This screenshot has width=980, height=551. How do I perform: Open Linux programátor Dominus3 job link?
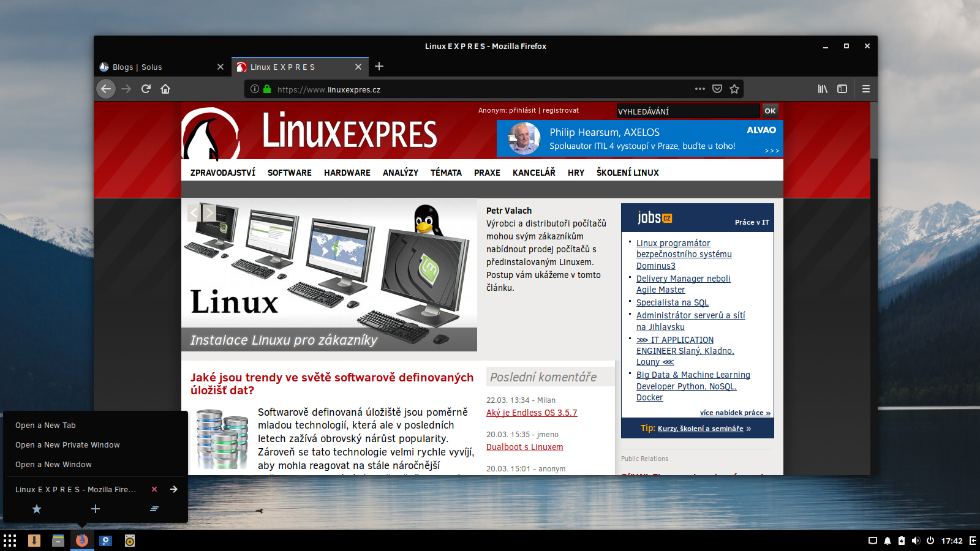click(x=684, y=254)
